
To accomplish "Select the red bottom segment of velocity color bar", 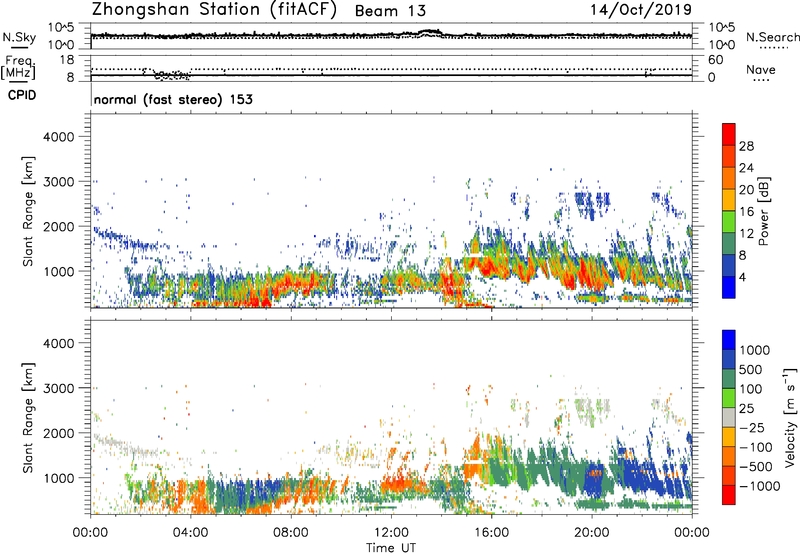I will (729, 495).
